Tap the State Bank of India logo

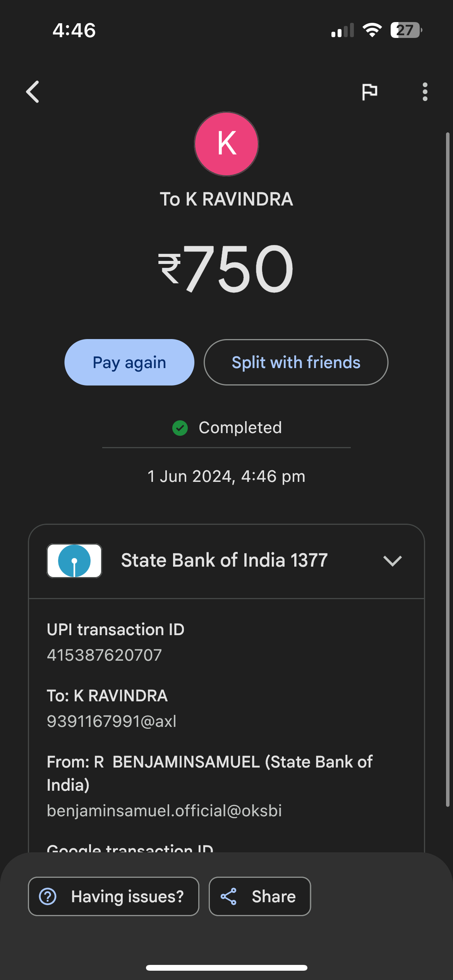(74, 561)
